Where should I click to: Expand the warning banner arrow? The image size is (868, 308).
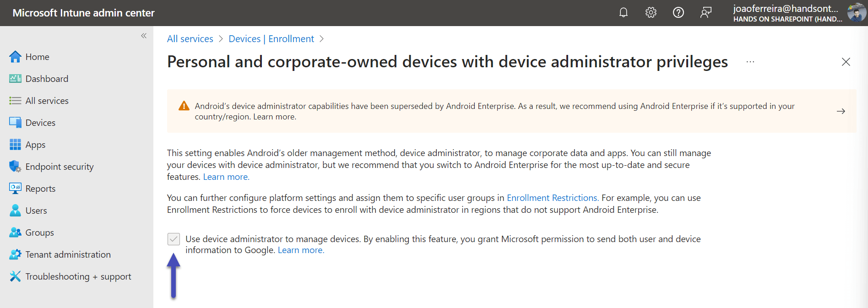coord(841,111)
